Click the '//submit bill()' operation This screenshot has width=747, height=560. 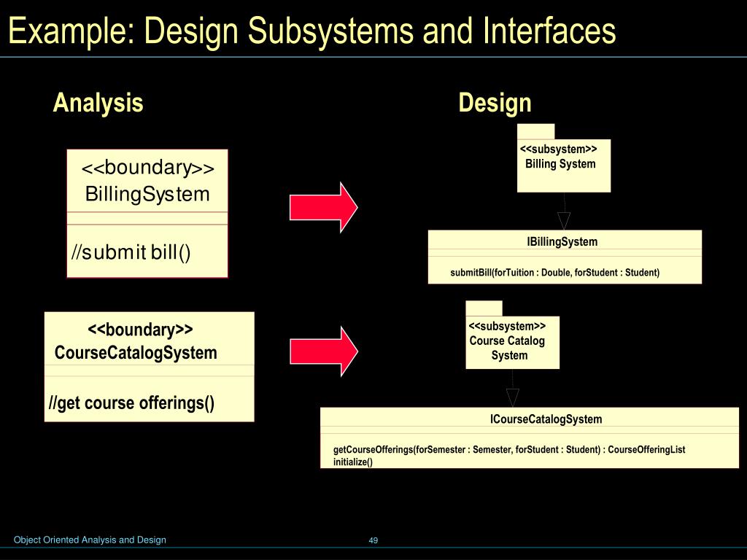[131, 252]
